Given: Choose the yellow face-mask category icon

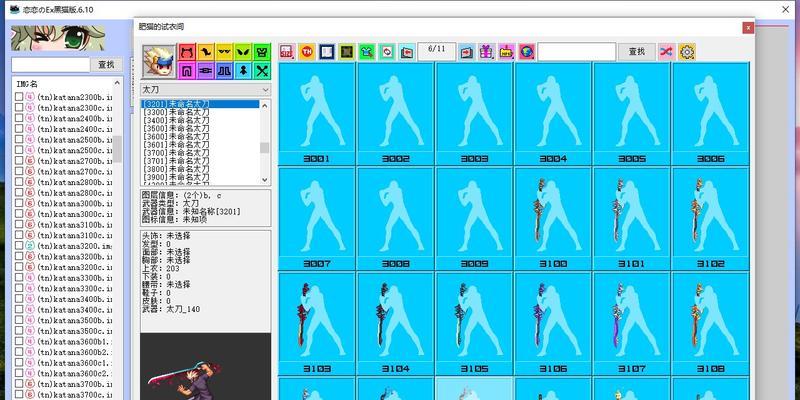Looking at the screenshot, I should (x=224, y=52).
